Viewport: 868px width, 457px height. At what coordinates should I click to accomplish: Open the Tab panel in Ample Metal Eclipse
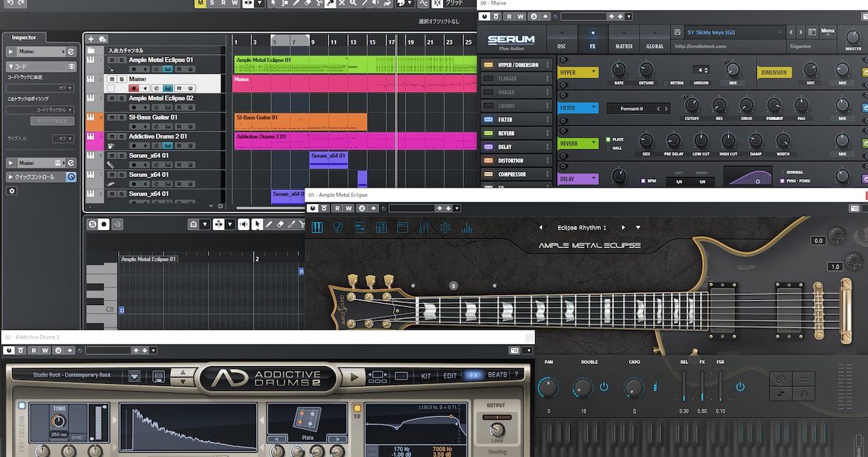pyautogui.click(x=381, y=227)
